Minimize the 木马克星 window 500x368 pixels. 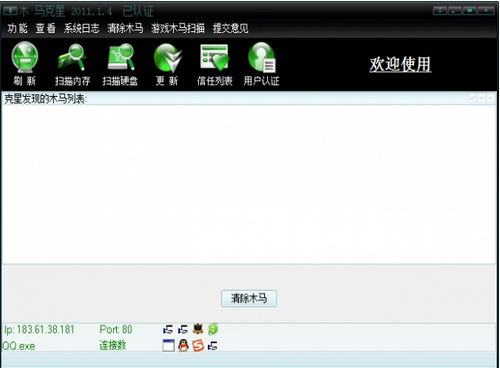(x=455, y=11)
